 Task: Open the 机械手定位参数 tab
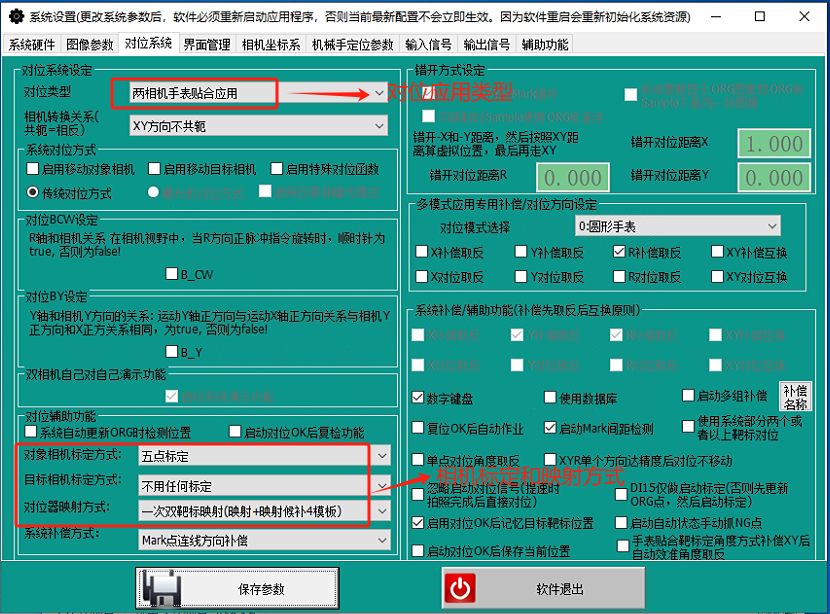[353, 45]
